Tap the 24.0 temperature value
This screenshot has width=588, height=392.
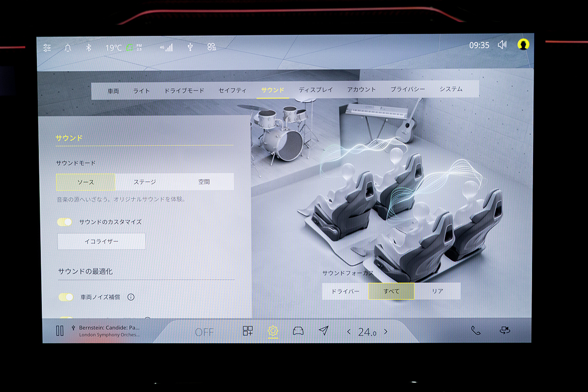click(x=367, y=332)
